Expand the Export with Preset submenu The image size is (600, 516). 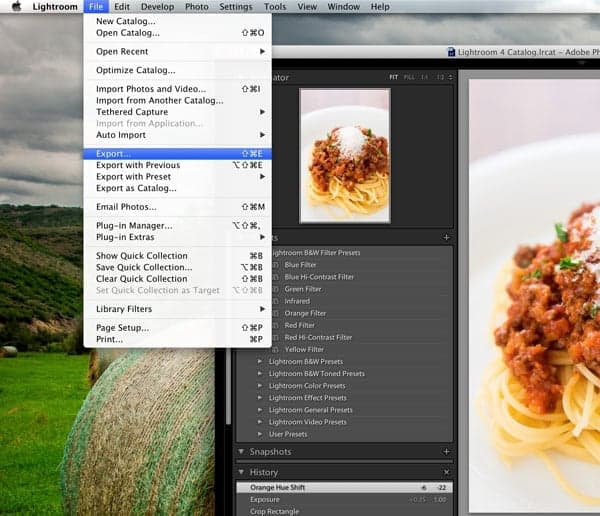(178, 176)
